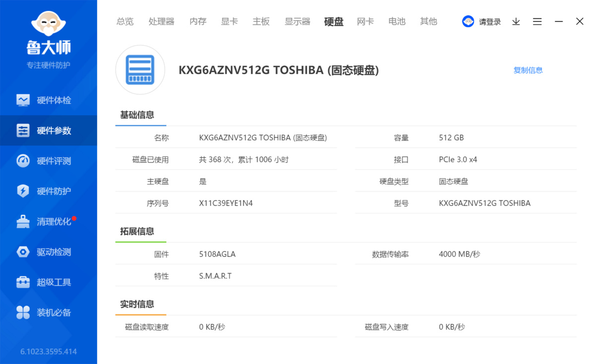Screen dimensions: 595x364
Task: Click the 接口 label
Action: tap(401, 160)
